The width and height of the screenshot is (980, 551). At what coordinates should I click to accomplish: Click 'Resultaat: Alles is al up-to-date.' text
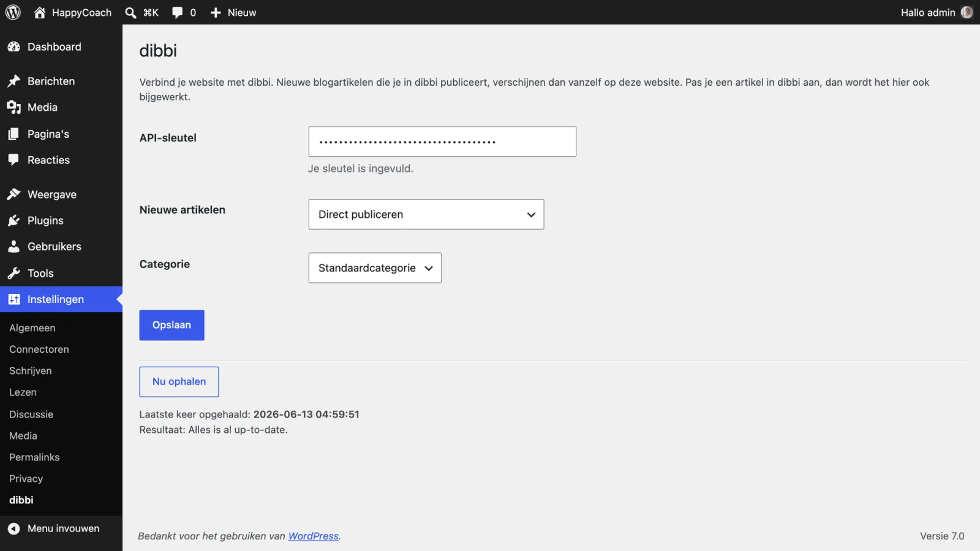[x=213, y=430]
